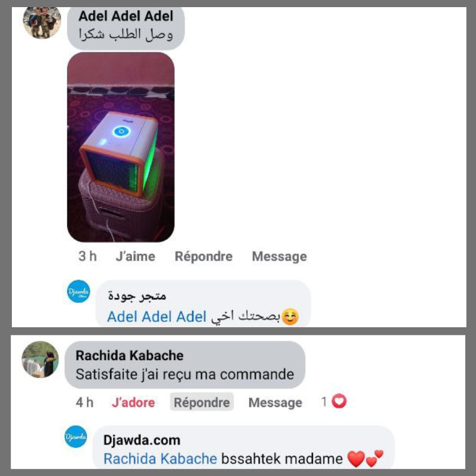Open Adel Adel Adel's profile picture
This screenshot has height=476, width=476.
click(x=42, y=23)
